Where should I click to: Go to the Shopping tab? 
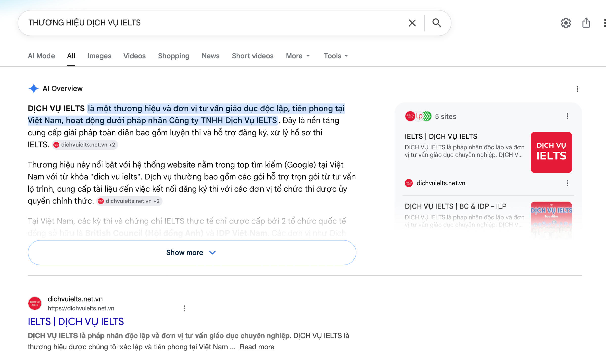(174, 56)
